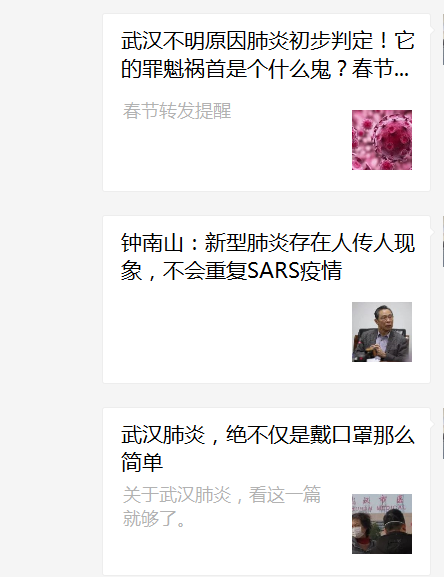Click the thumbnail photo of elderly man seated

[382, 332]
